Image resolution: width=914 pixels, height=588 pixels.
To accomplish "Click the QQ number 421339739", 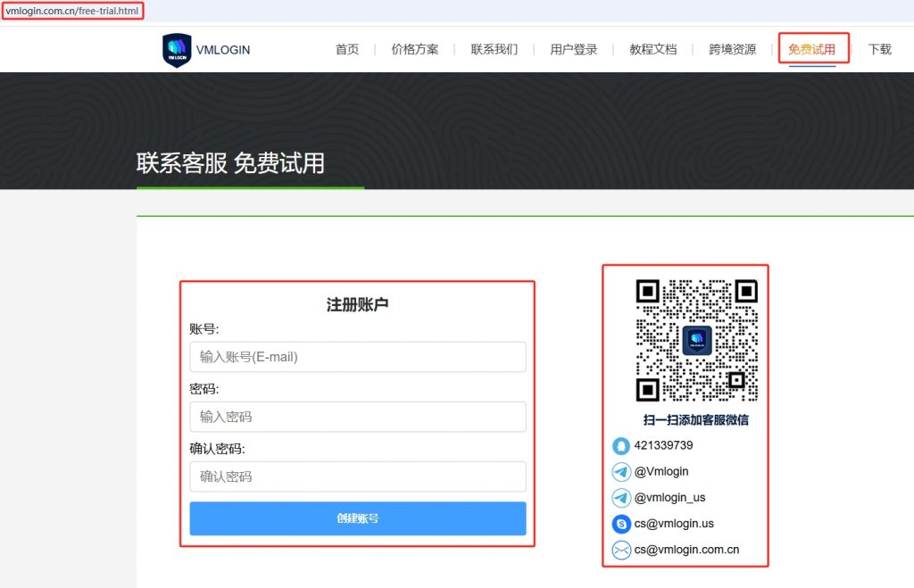I will 663,445.
